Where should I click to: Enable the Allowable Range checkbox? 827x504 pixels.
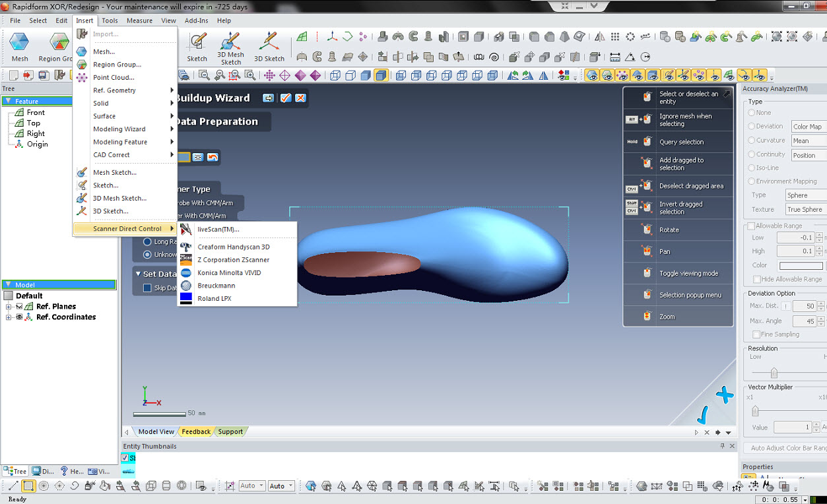[x=752, y=226]
